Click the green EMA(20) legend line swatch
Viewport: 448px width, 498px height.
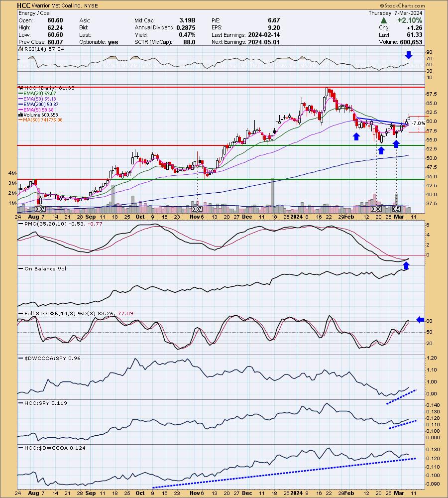(20, 94)
